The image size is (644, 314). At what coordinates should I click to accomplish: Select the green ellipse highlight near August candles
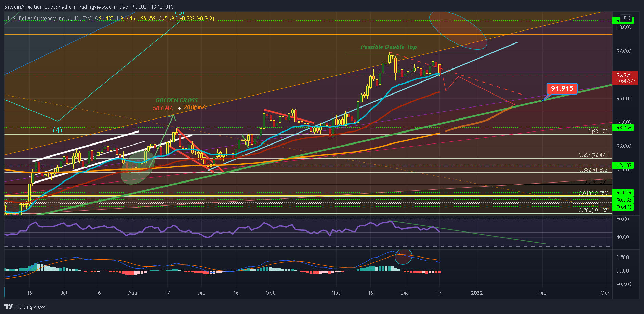[x=137, y=168]
